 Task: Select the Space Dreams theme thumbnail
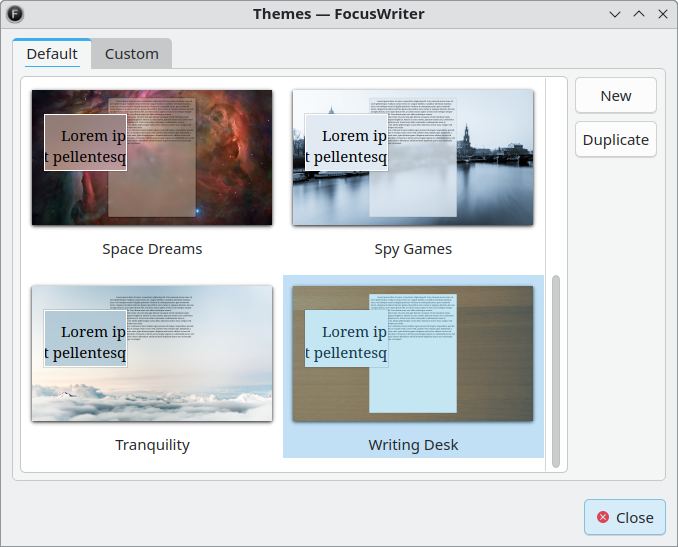pyautogui.click(x=152, y=157)
